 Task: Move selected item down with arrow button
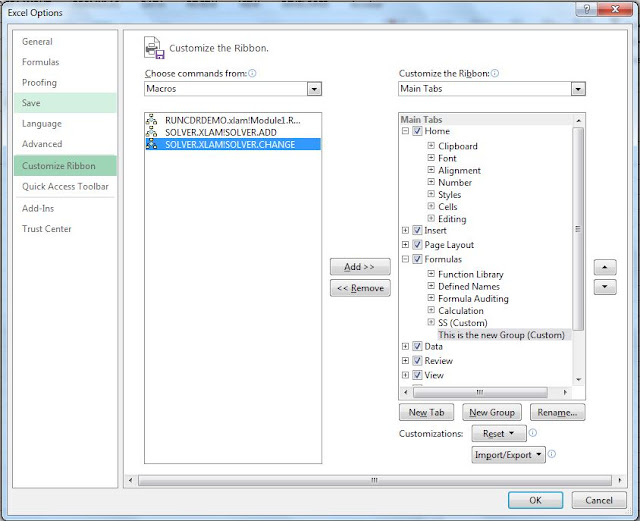605,287
